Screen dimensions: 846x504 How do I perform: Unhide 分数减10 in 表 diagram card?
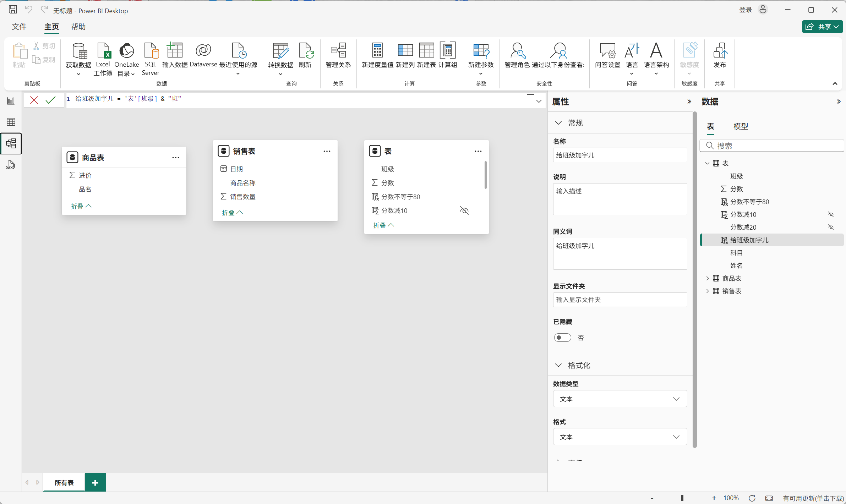[464, 210]
